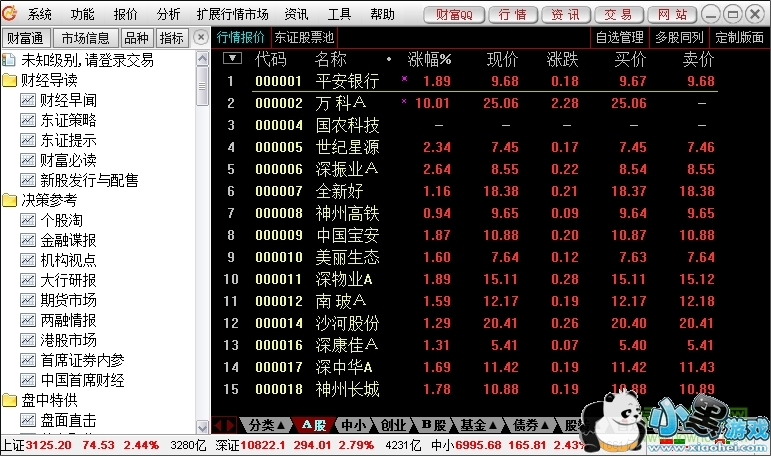
Task: Click the 网站 button
Action: click(x=672, y=15)
